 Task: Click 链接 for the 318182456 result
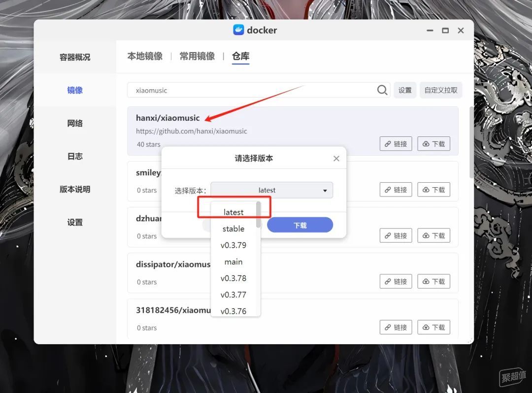coord(396,327)
